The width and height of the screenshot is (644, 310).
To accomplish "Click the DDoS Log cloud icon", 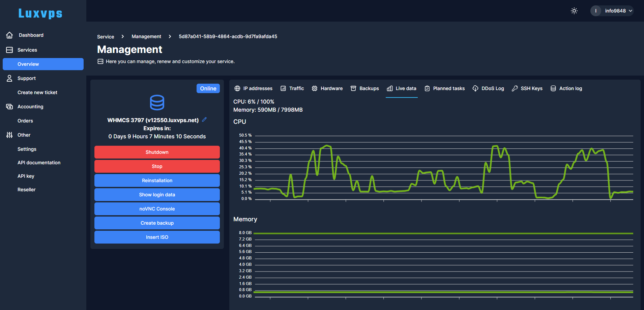I will (475, 88).
